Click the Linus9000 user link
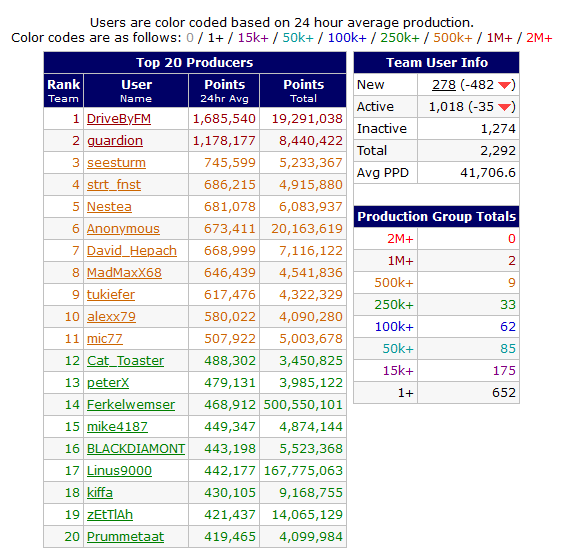The image size is (569, 552). [x=119, y=471]
